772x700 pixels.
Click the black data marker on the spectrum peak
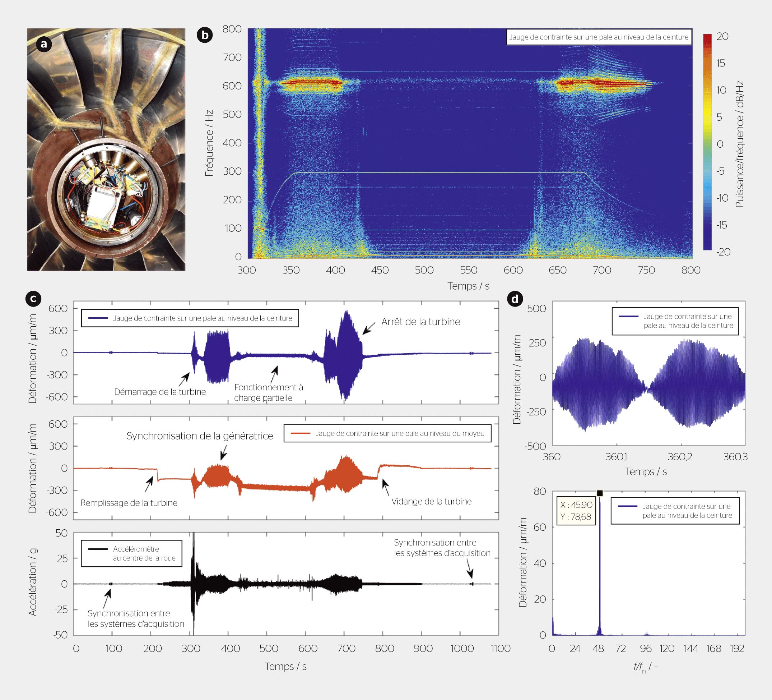[x=600, y=493]
